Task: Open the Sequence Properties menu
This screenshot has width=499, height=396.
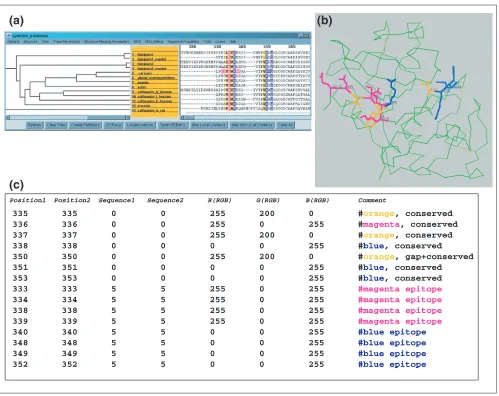Action: [183, 42]
